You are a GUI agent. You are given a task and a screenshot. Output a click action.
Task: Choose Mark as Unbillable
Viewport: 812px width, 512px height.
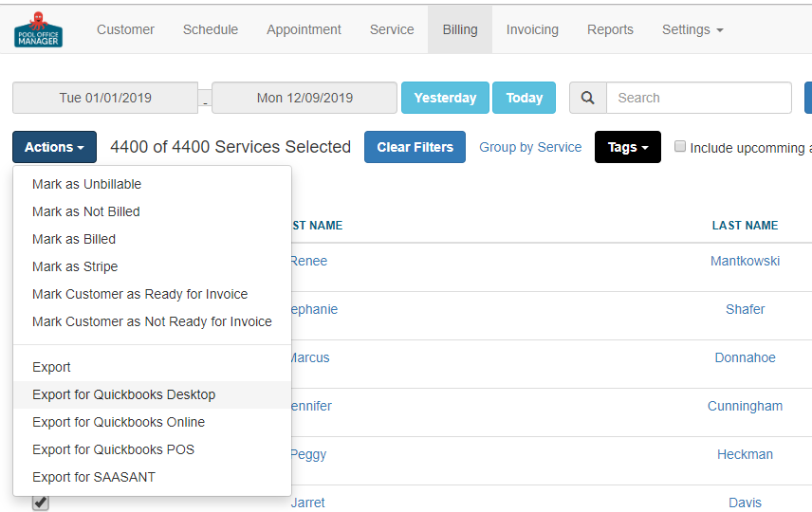[x=152, y=184]
